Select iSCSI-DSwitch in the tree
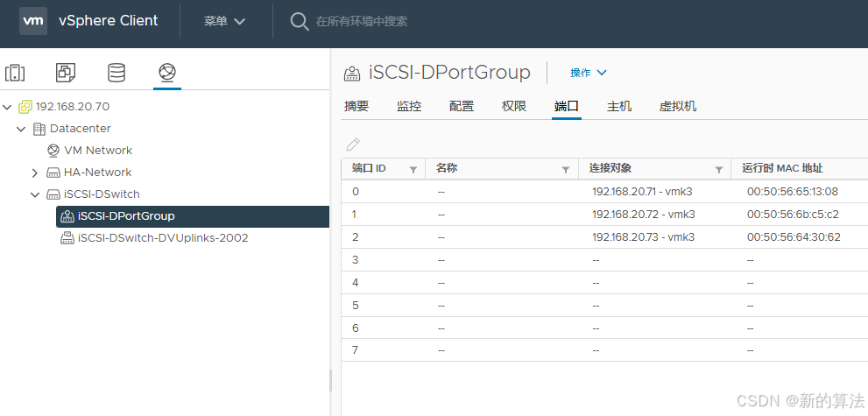868x416 pixels. click(x=102, y=194)
